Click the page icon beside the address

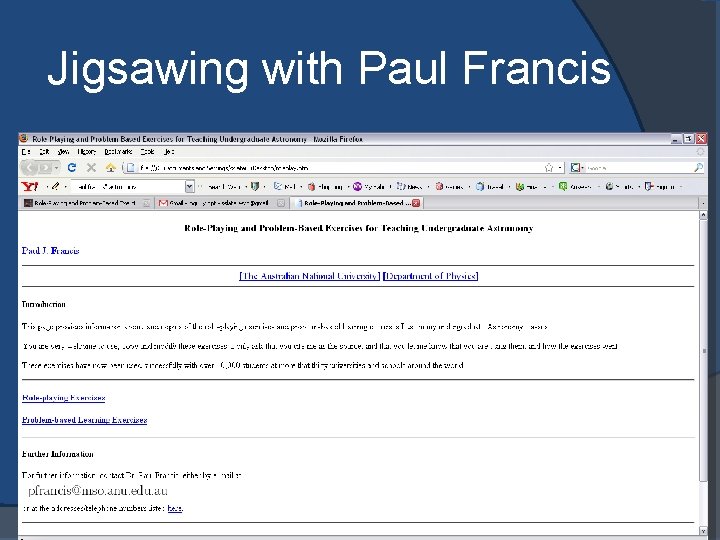130,168
